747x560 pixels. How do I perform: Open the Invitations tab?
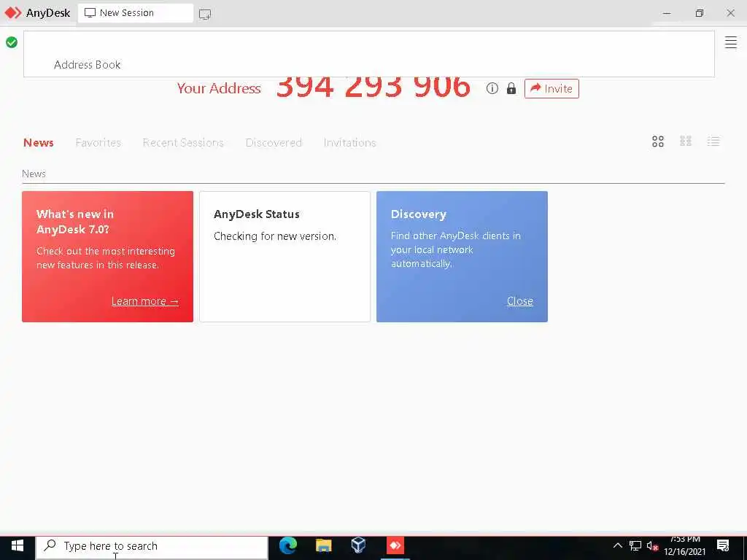(349, 142)
